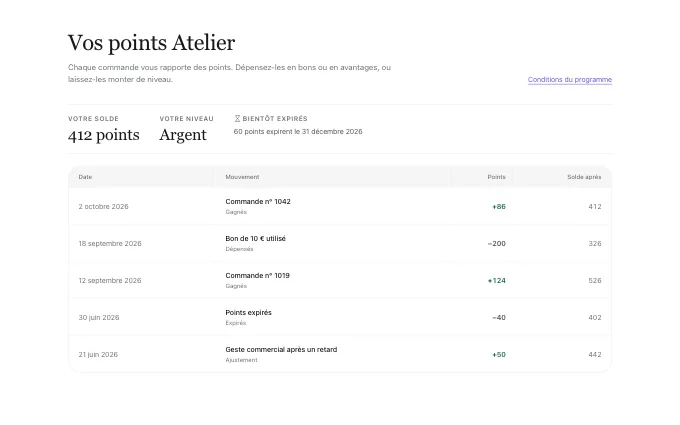Viewport: 680px width, 425px height.
Task: Click the balance value 326
Action: 595,244
